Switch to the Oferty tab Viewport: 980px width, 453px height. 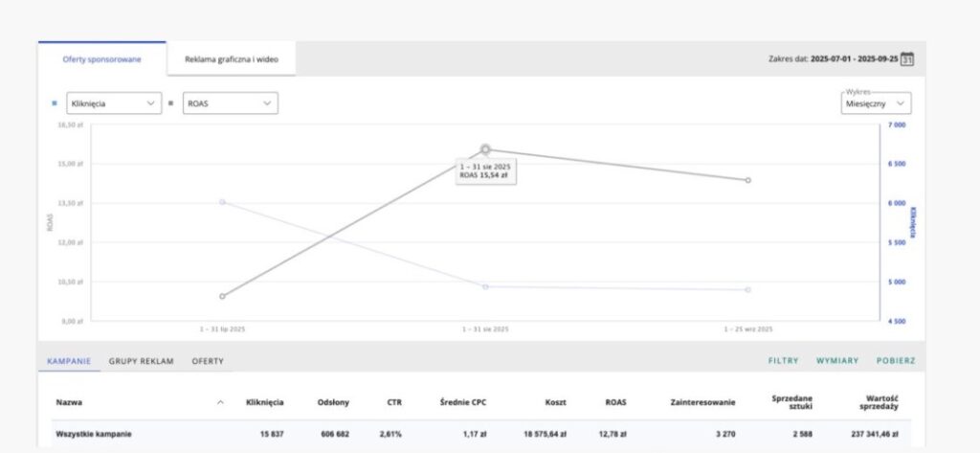(x=208, y=361)
